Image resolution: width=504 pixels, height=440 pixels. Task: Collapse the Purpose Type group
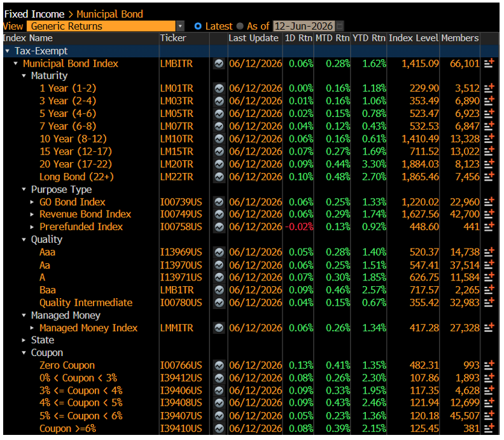[x=24, y=189]
